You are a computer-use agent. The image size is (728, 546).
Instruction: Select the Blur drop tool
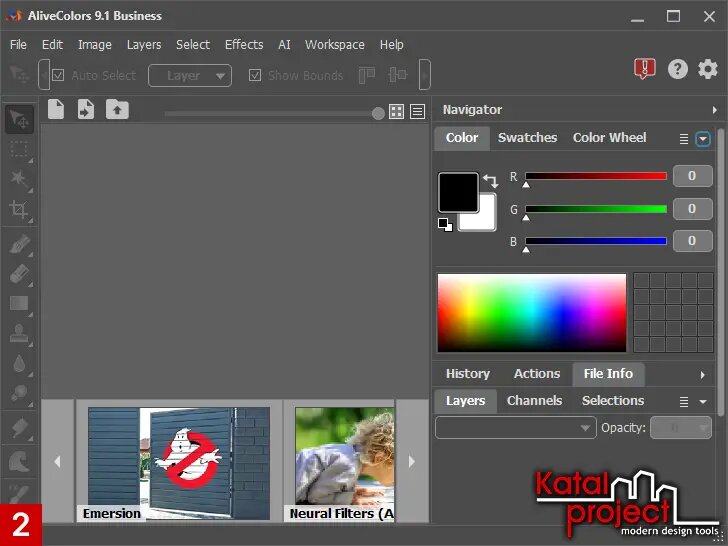19,364
